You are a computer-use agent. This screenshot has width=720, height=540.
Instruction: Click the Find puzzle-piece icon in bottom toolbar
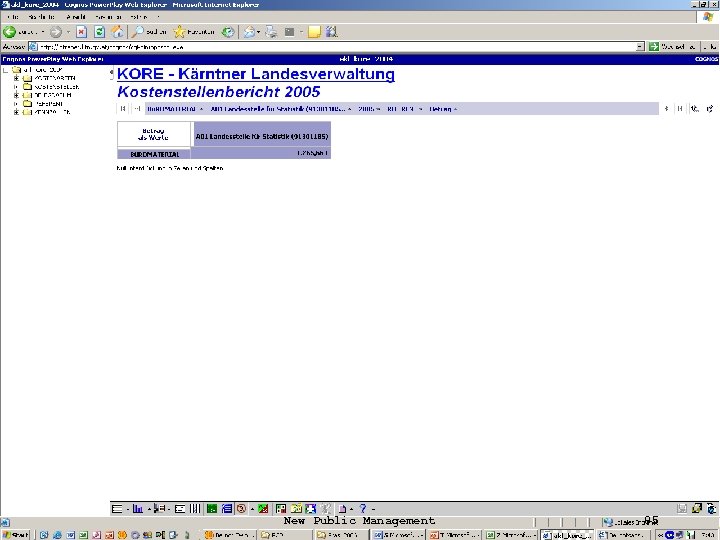(311, 509)
